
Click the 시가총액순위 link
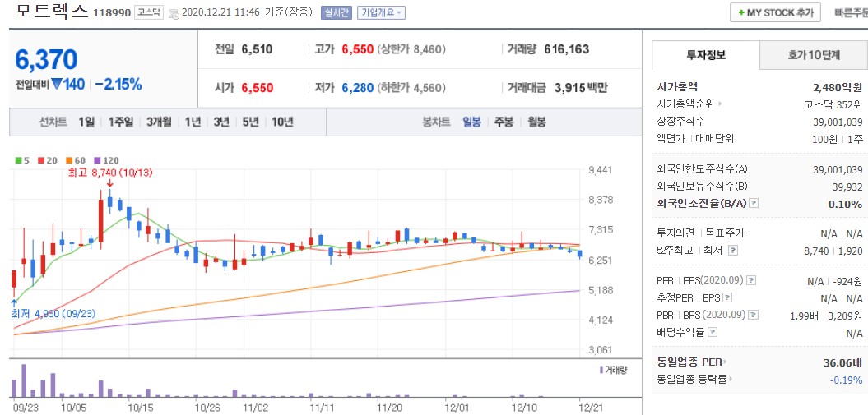pyautogui.click(x=686, y=104)
